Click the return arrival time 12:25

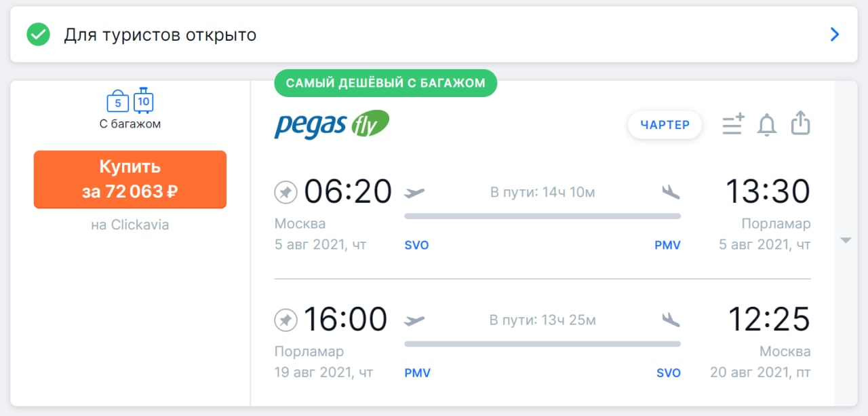(769, 319)
